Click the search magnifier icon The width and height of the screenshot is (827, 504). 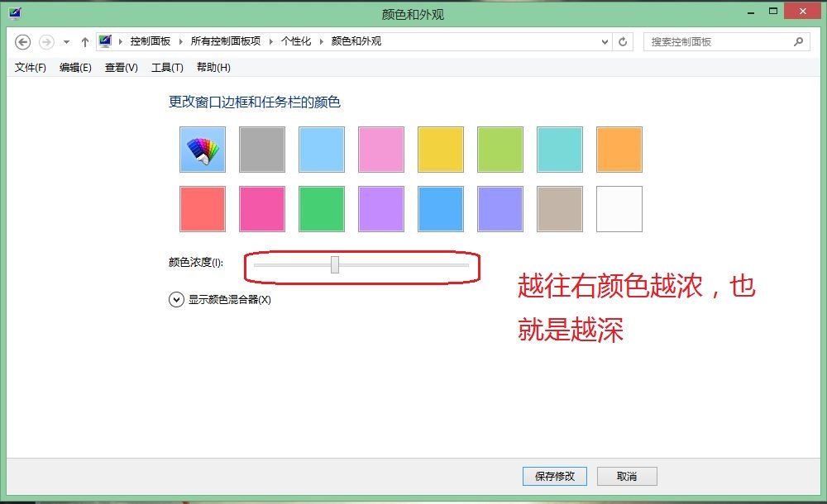point(798,41)
